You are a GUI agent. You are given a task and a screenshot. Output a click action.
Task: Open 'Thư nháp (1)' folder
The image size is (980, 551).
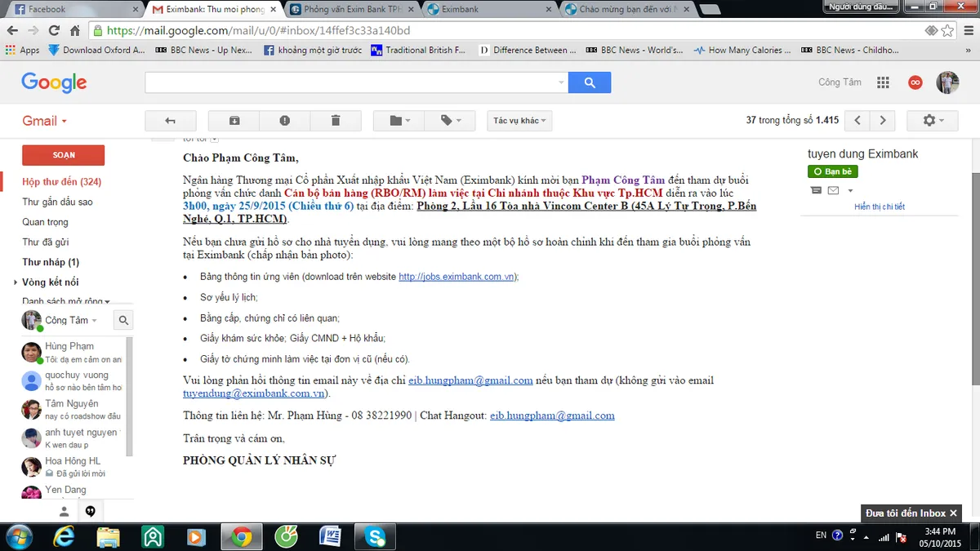tap(51, 262)
